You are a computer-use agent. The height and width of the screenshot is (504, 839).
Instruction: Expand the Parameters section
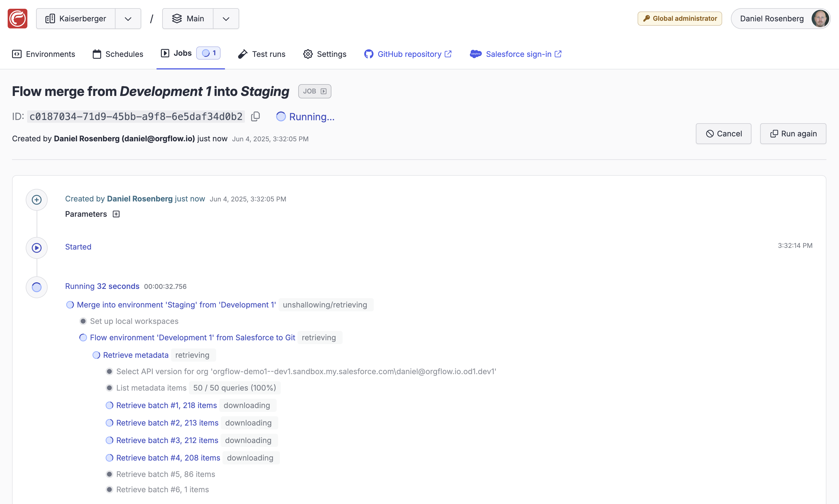point(116,214)
